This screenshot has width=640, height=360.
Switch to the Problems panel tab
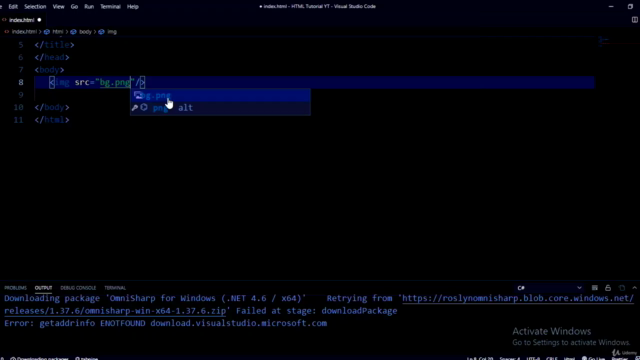point(16,288)
